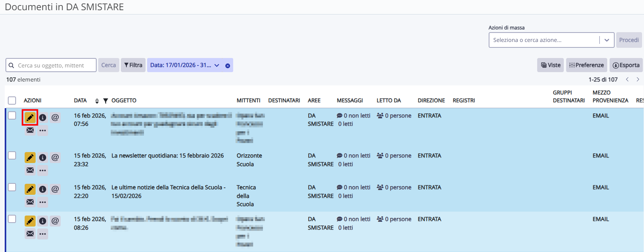
Task: Click the pencil edit icon for 16 feb document
Action: [30, 117]
